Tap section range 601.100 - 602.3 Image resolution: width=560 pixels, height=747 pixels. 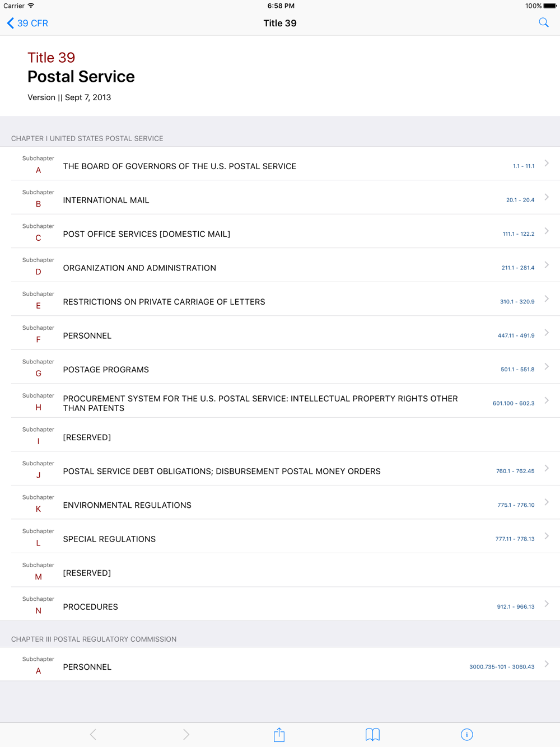514,403
